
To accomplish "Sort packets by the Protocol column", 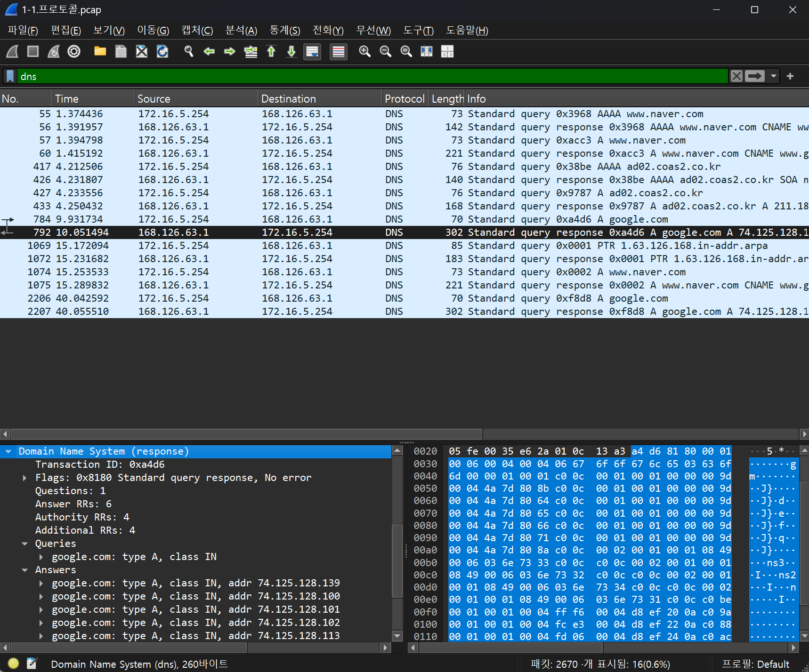I will pyautogui.click(x=405, y=99).
